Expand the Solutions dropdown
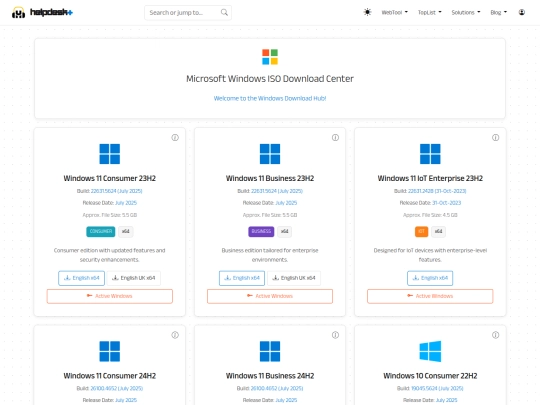540x405 pixels. pos(466,12)
